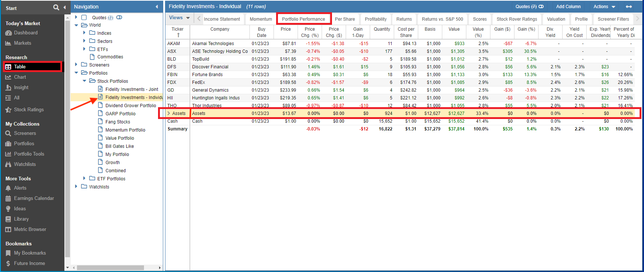Collapse the Stock Portfolios folder
Screen dimensions: 644x272
[x=84, y=81]
